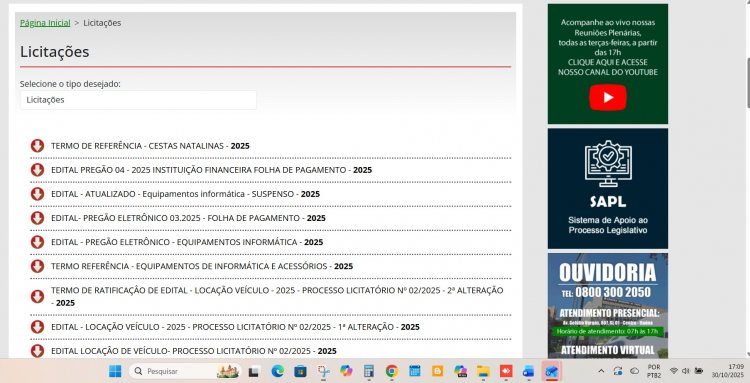Click the taskbar Pesquisar search box
This screenshot has height=383, width=750.
click(x=184, y=371)
